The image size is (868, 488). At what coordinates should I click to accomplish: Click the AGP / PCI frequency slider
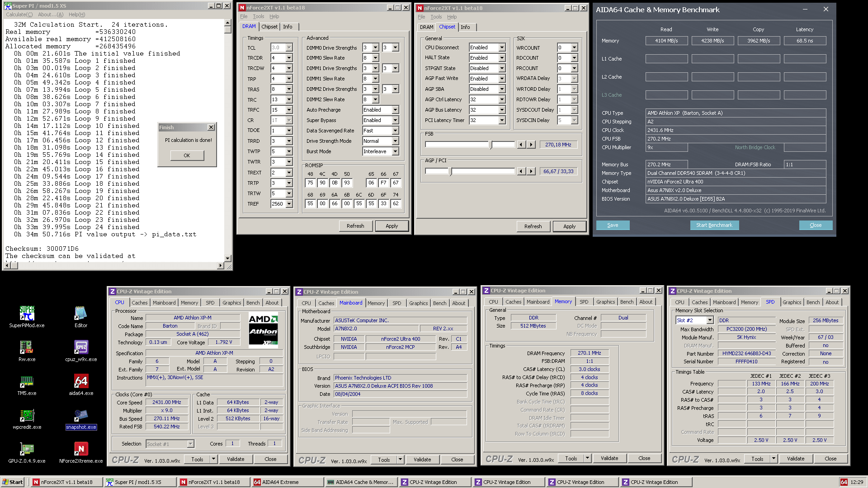[470, 171]
